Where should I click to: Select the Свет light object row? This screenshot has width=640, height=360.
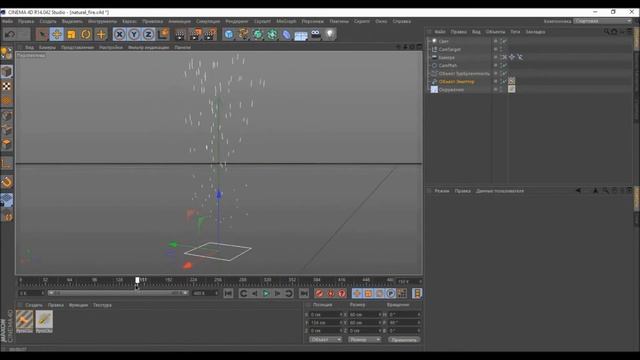click(444, 41)
